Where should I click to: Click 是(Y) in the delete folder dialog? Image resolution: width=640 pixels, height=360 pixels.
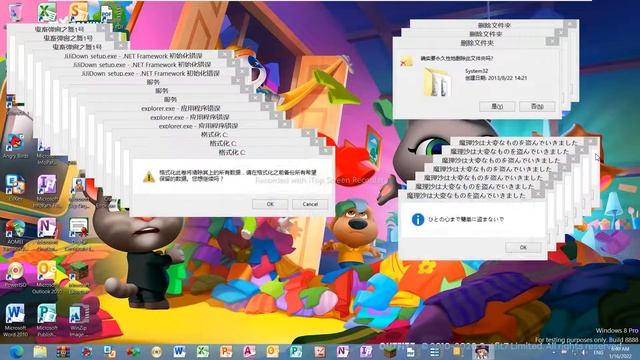click(497, 107)
